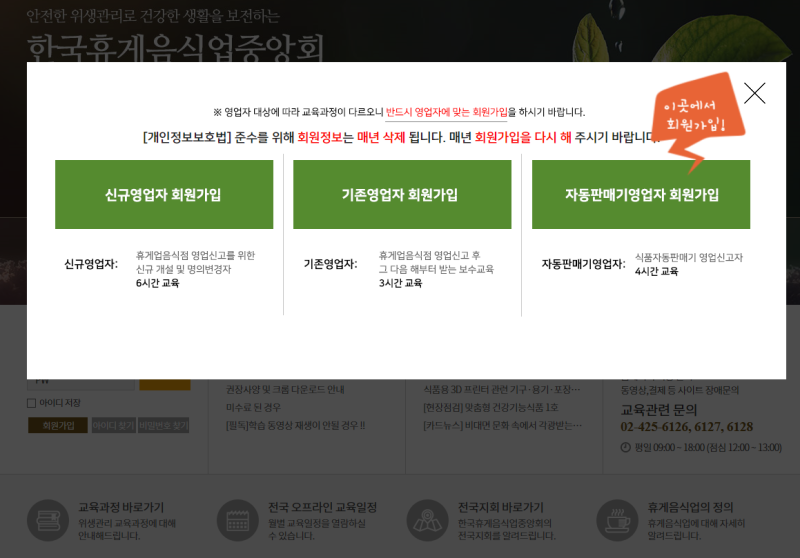Open 신규영업자 회원가입 signup
This screenshot has height=558, width=800.
[164, 194]
